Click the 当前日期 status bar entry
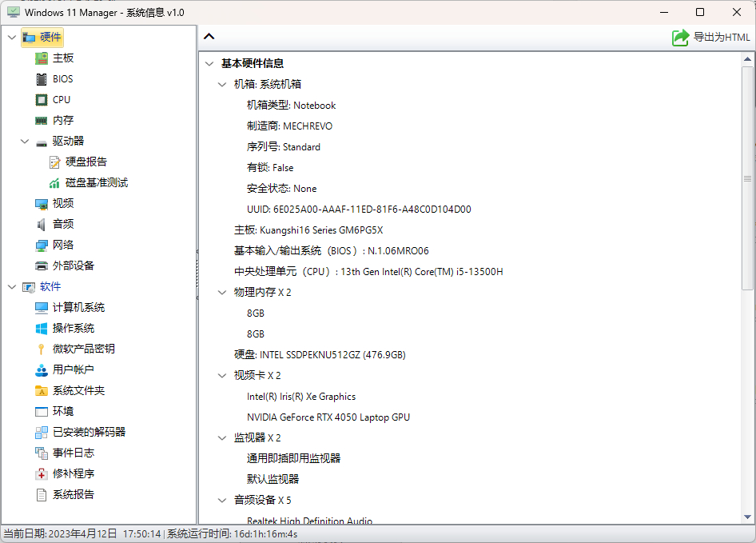The width and height of the screenshot is (756, 543). 82,534
